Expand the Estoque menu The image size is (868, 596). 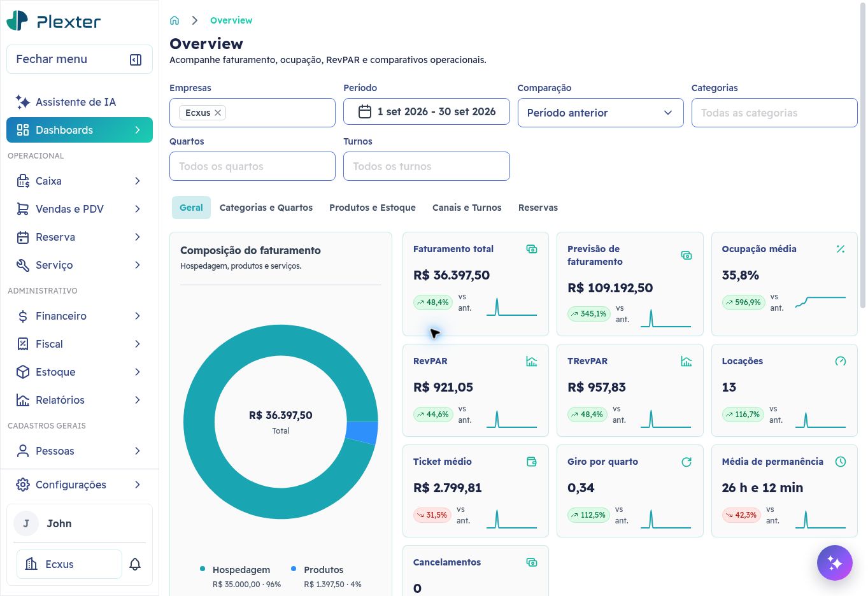(80, 372)
